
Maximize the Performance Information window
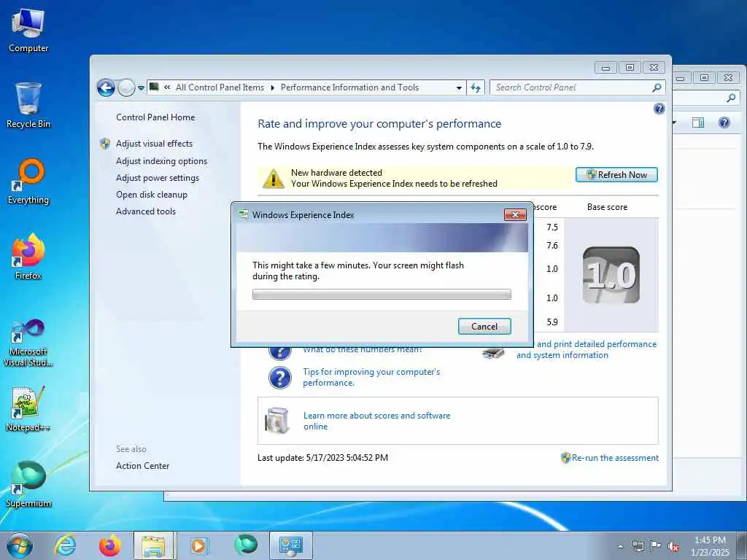[630, 68]
